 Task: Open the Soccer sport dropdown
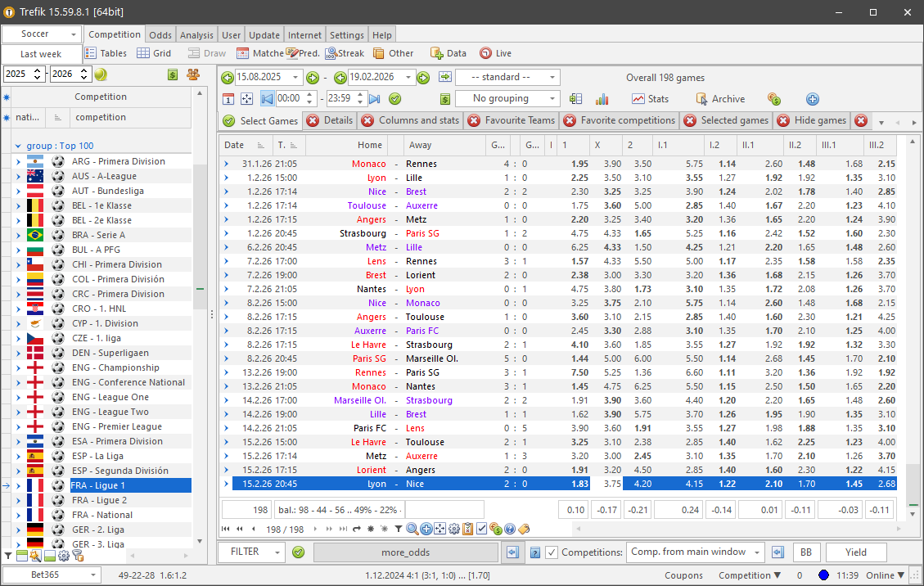41,34
